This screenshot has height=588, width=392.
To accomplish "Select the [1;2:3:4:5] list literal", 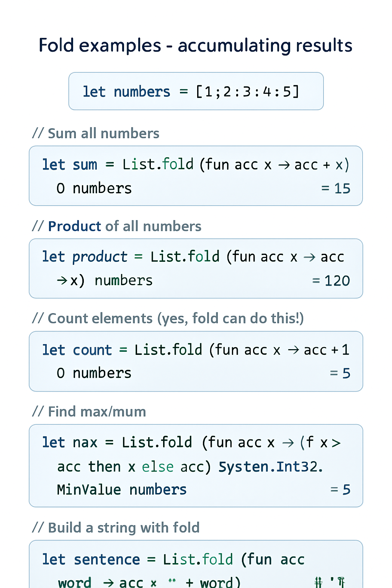I will point(247,92).
